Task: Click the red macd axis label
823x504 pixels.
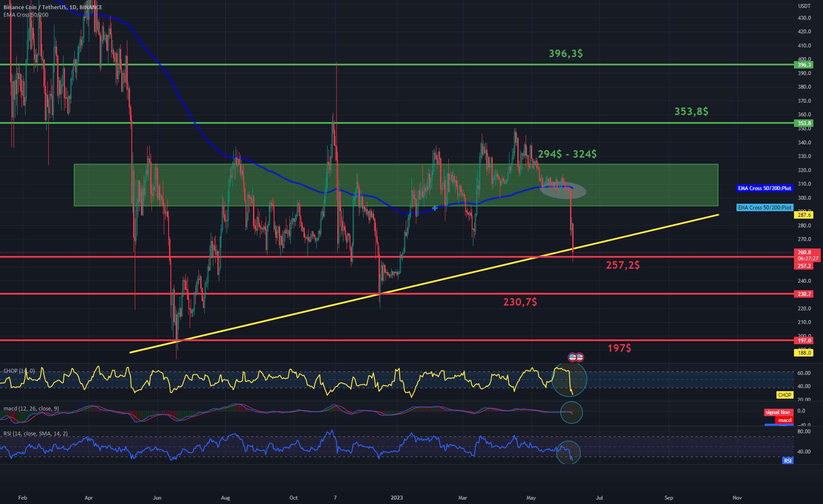Action: click(784, 420)
